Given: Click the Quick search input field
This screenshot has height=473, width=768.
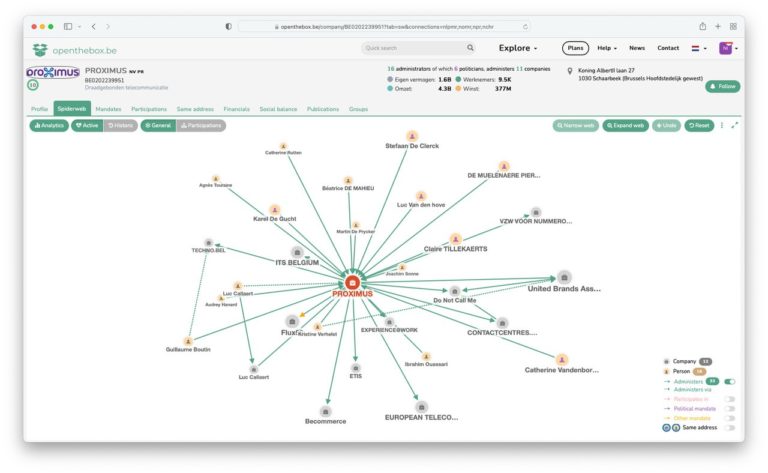Looking at the screenshot, I should 414,47.
